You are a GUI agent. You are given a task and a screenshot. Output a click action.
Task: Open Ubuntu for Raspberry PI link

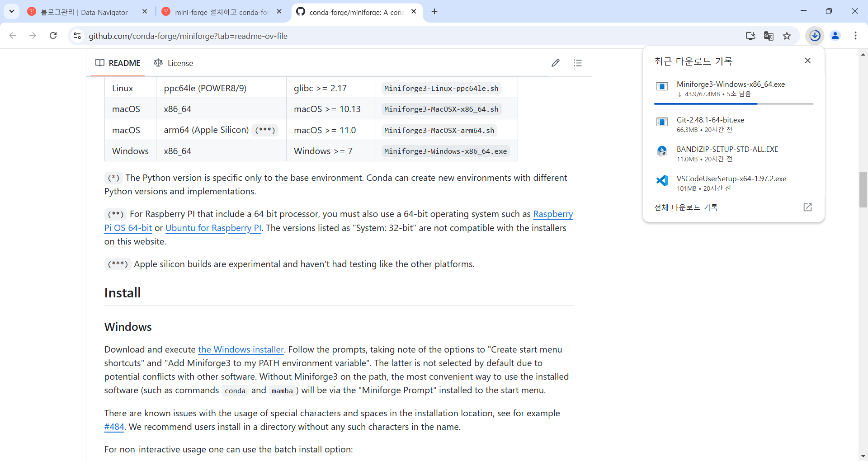point(213,228)
